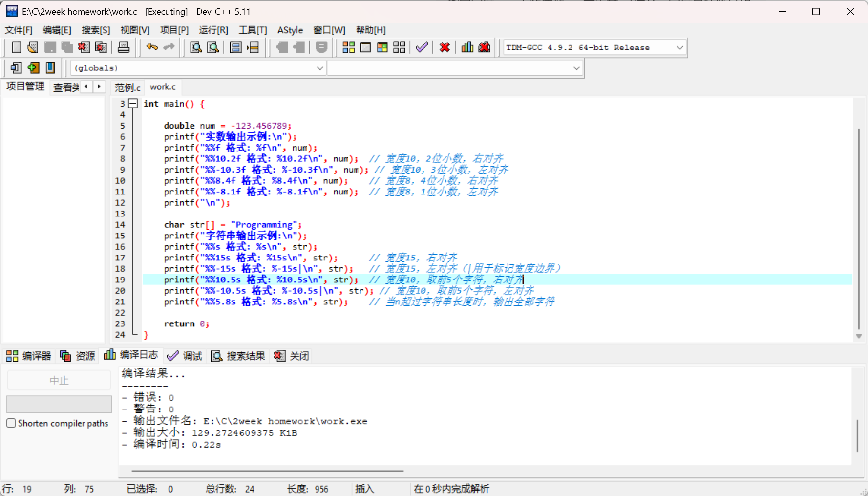Click the Open file toolbar icon

[x=33, y=47]
